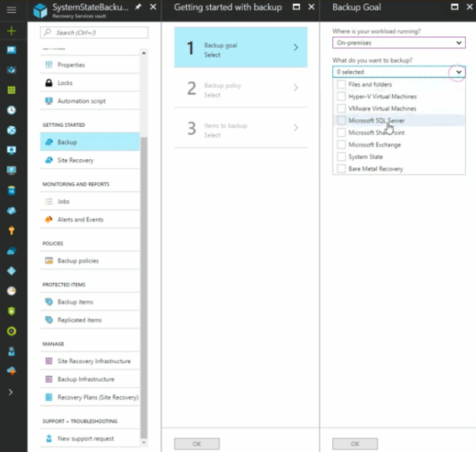Pin the SystemStateBackup vault blade
Viewport: 476px width, 452px height.
[x=138, y=7]
